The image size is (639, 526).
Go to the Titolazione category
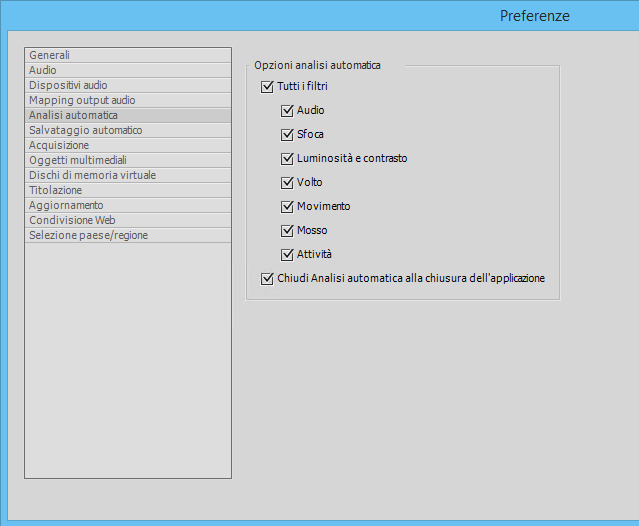pyautogui.click(x=56, y=190)
